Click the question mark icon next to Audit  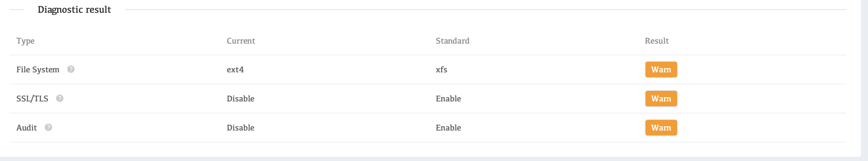48,127
